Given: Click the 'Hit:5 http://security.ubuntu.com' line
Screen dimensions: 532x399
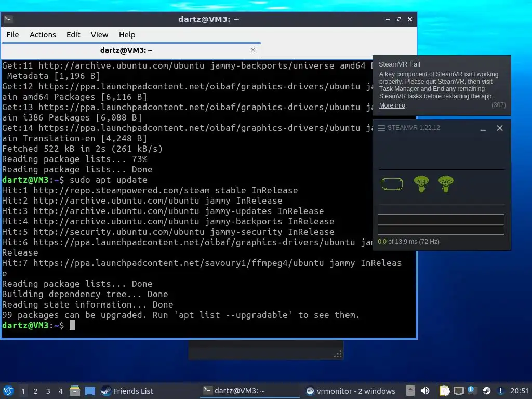Looking at the screenshot, I should [168, 232].
